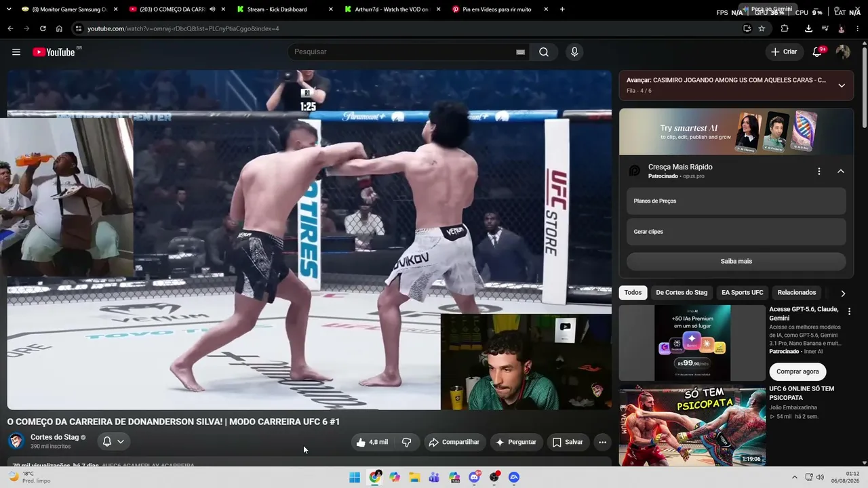Open options menu for the opus.pro ad
The height and width of the screenshot is (488, 868).
point(819,171)
